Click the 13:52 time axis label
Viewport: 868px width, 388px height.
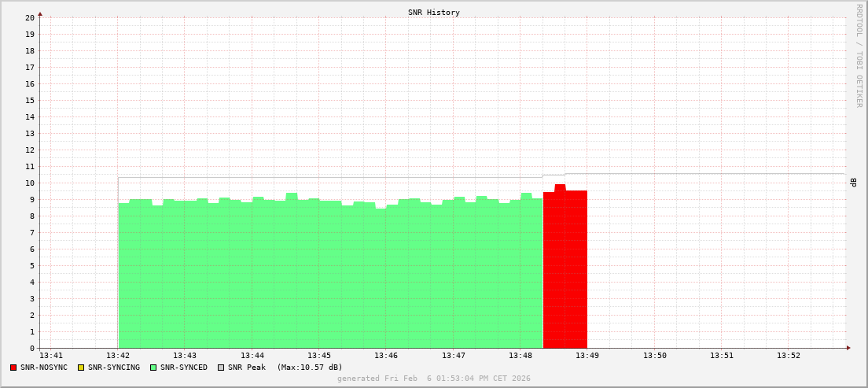789,356
